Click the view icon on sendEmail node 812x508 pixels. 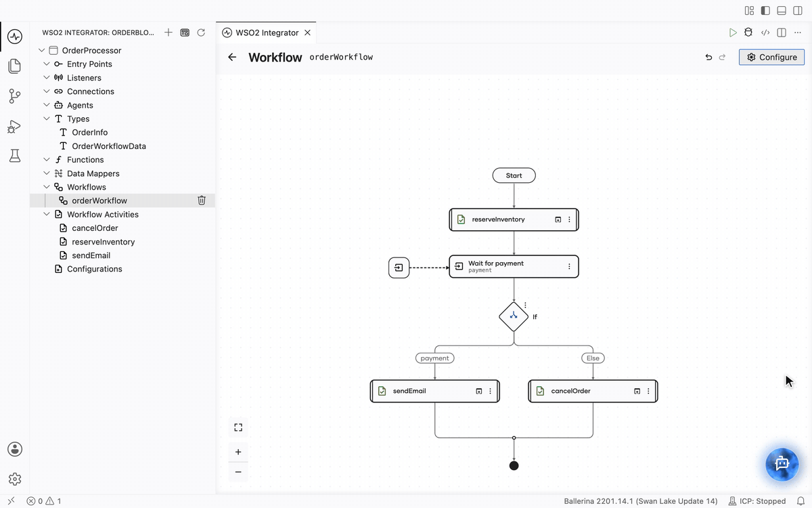tap(478, 391)
